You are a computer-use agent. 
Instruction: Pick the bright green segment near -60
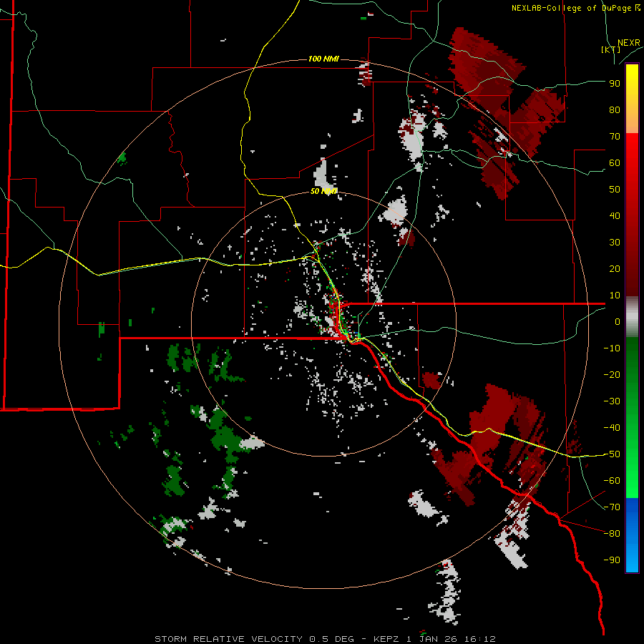pyautogui.click(x=632, y=481)
